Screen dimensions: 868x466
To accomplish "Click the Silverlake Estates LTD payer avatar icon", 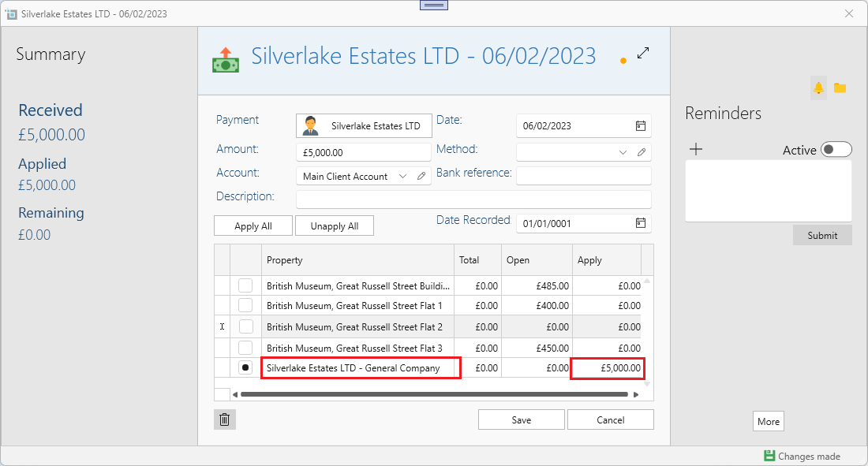I will tap(311, 125).
